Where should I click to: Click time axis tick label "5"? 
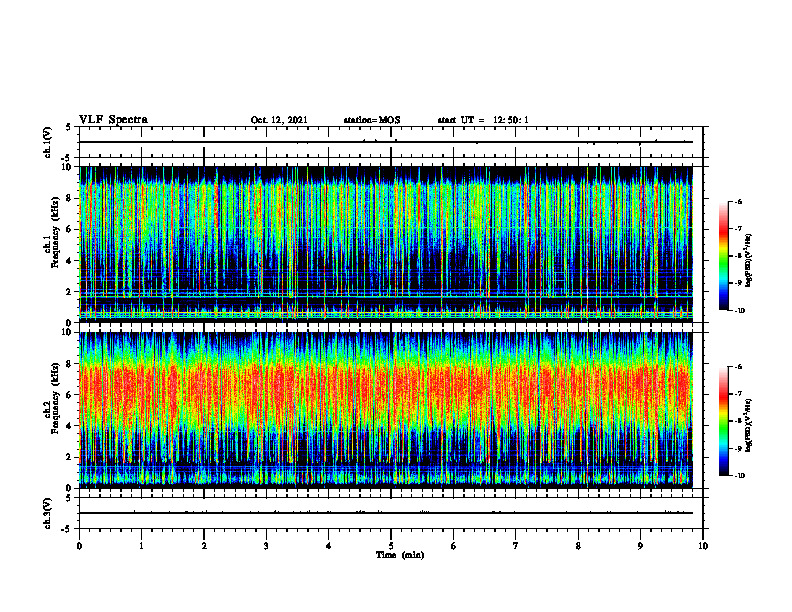pyautogui.click(x=391, y=546)
